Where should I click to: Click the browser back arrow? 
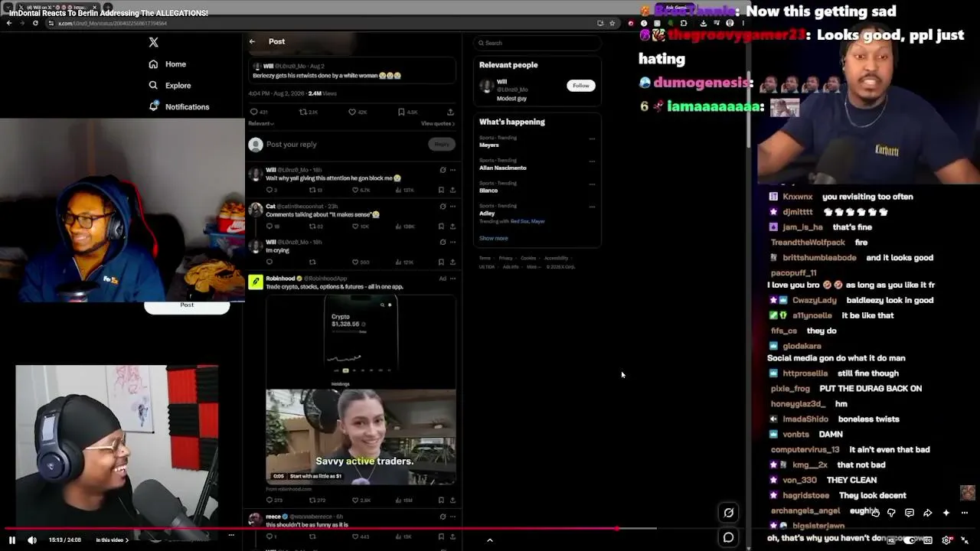[x=9, y=23]
